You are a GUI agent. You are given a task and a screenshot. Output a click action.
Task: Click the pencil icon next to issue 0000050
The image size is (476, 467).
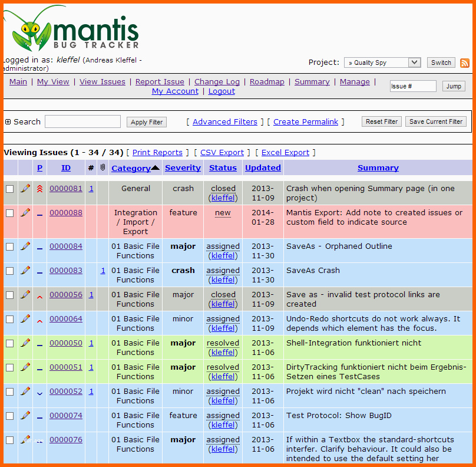[x=25, y=343]
